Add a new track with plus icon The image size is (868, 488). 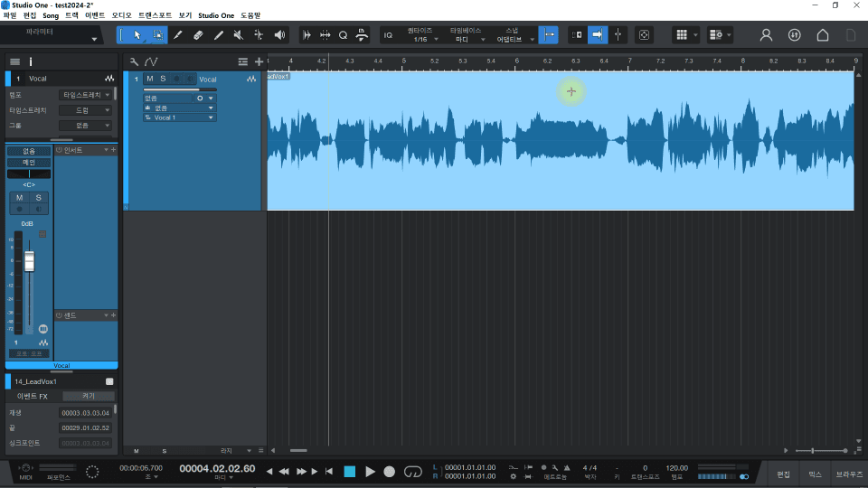(x=259, y=61)
